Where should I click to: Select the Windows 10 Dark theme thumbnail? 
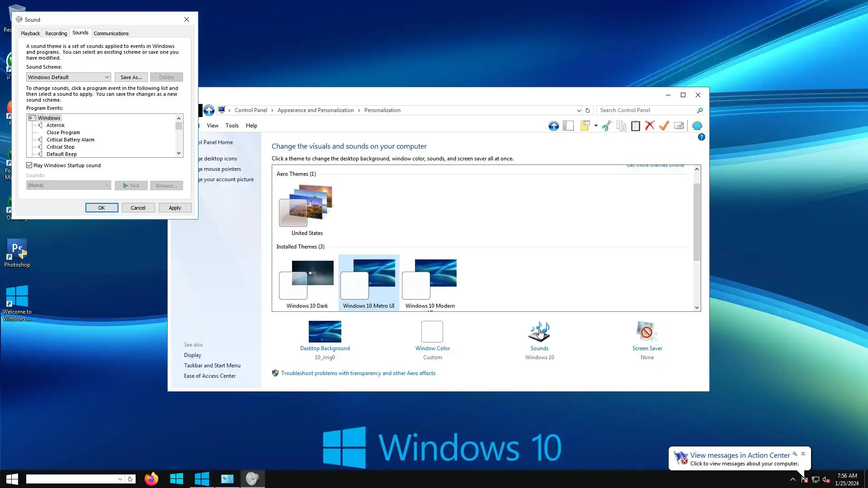pos(307,280)
